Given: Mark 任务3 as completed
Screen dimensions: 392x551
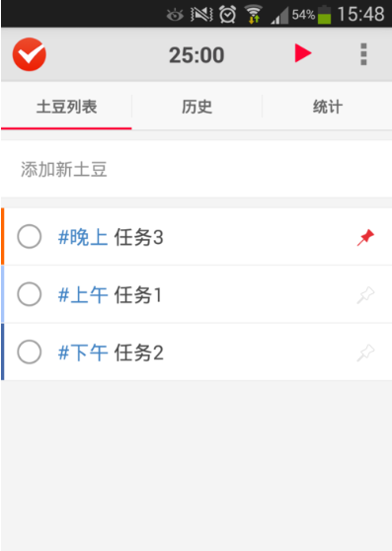Looking at the screenshot, I should (30, 236).
